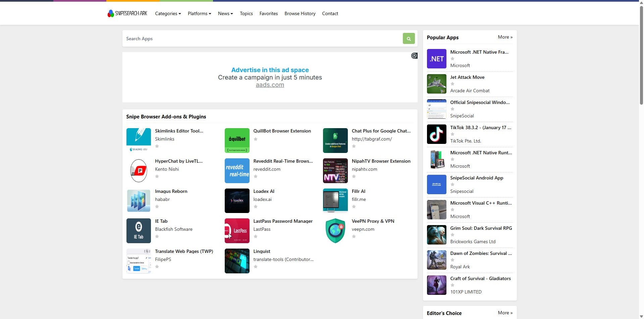644x319 pixels.
Task: Open the Reveddit Real-Time icon
Action: tap(237, 170)
